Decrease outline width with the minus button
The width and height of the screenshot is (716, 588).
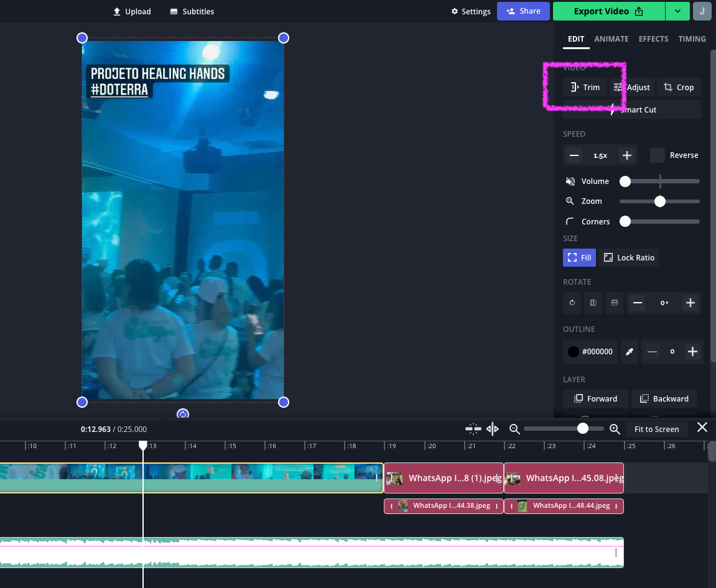coord(652,352)
